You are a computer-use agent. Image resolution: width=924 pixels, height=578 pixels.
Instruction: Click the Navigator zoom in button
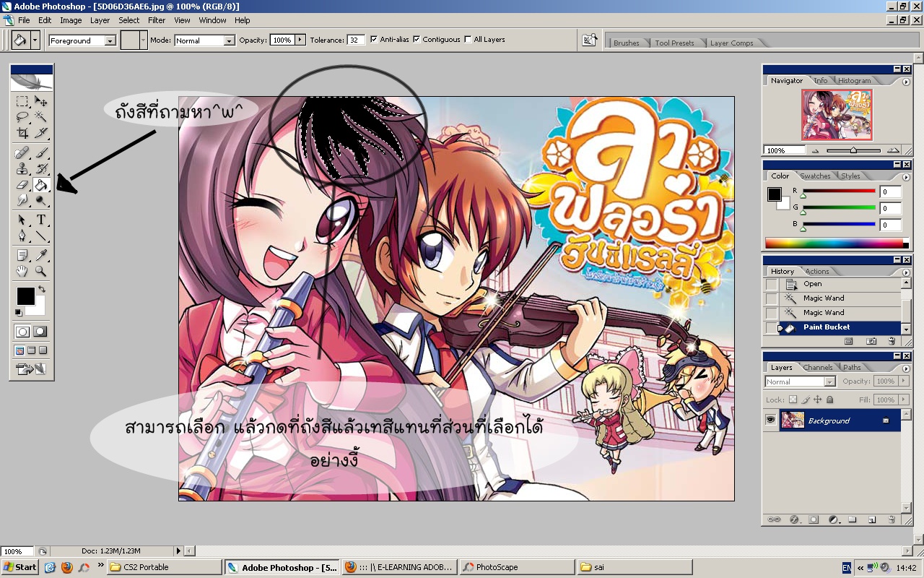pyautogui.click(x=894, y=150)
